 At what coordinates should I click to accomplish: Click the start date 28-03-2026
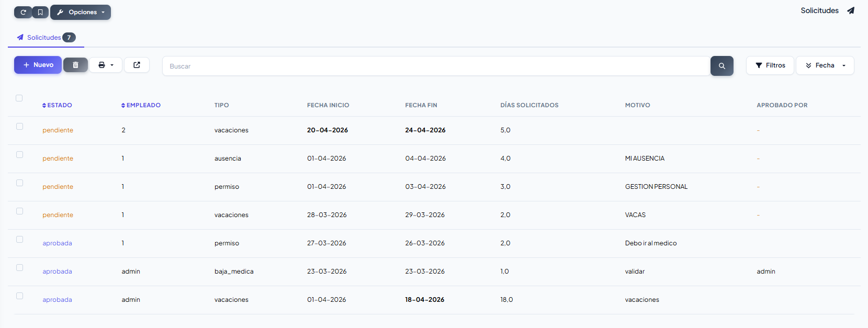pos(327,215)
